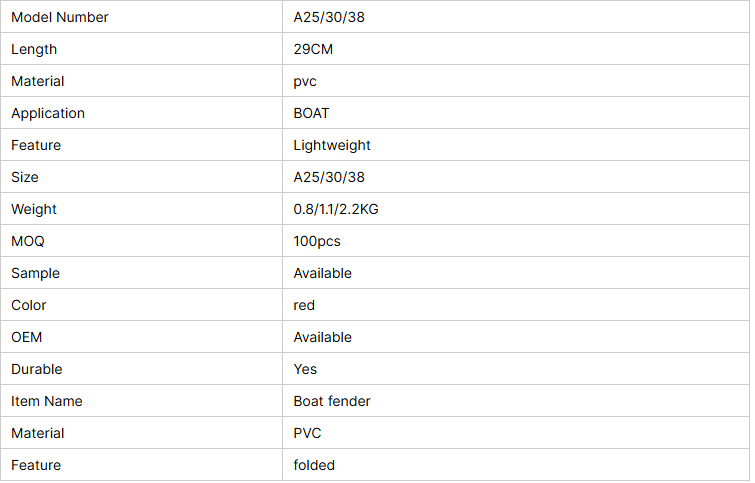Select the Item Name label cell
Viewport: 755px width, 483px height.
coord(47,401)
